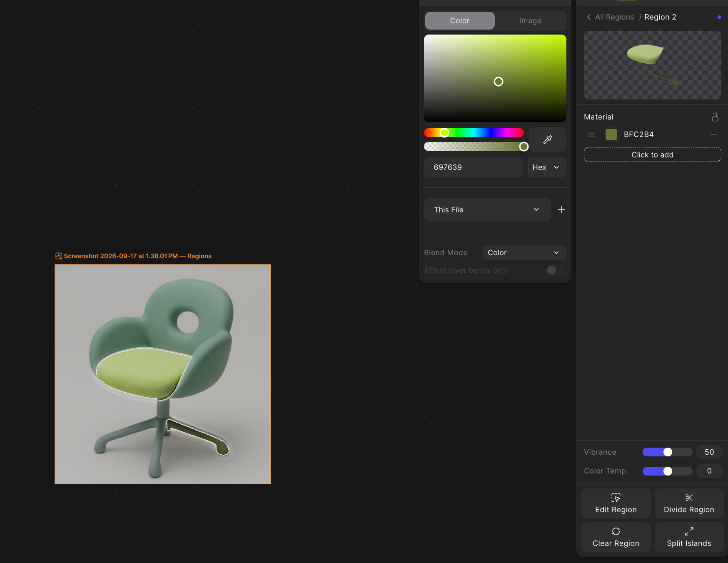Grab the BFC2B4 material reorder handle

[x=591, y=135]
